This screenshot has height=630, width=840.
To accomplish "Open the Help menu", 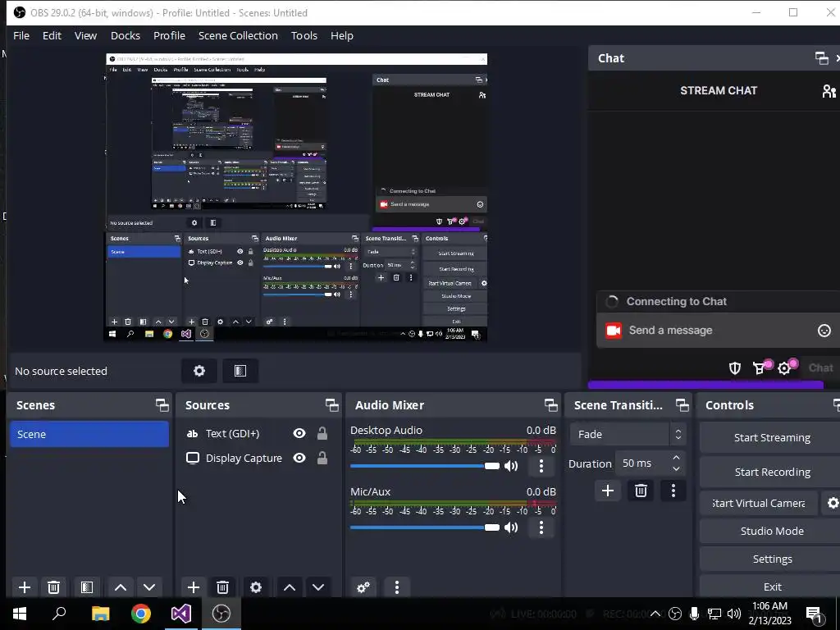I will 342,35.
